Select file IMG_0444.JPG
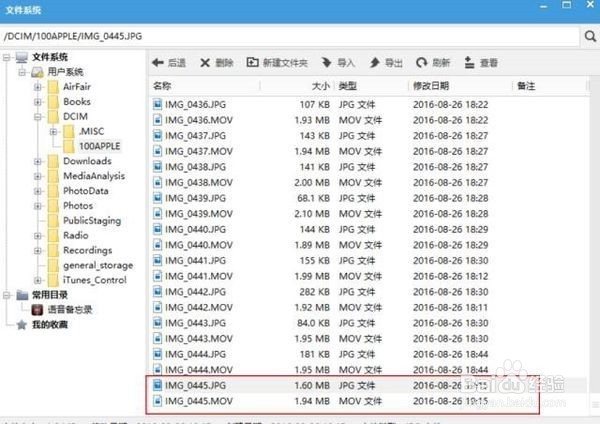This screenshot has height=424, width=600. click(195, 354)
